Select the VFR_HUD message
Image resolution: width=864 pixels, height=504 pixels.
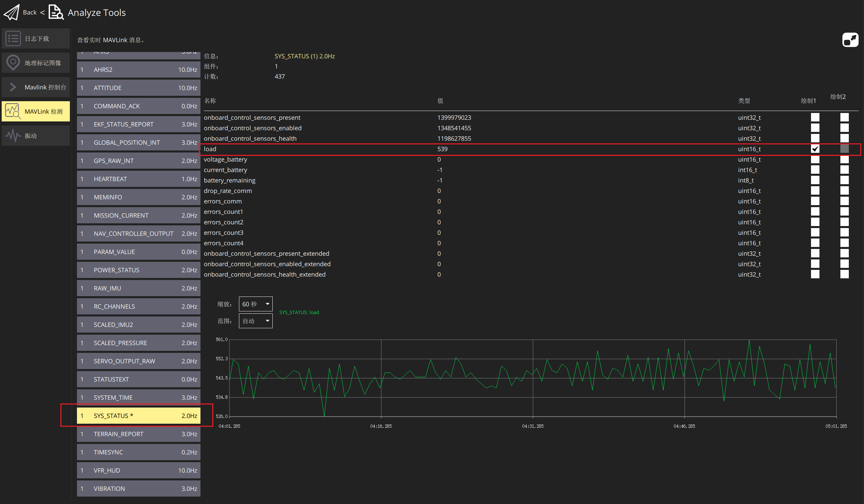tap(138, 470)
